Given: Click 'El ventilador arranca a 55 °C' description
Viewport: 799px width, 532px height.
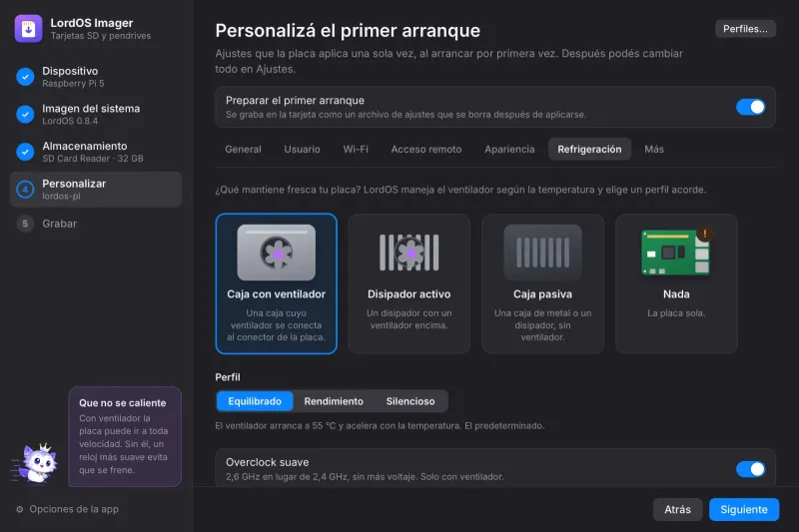Looking at the screenshot, I should pos(380,425).
